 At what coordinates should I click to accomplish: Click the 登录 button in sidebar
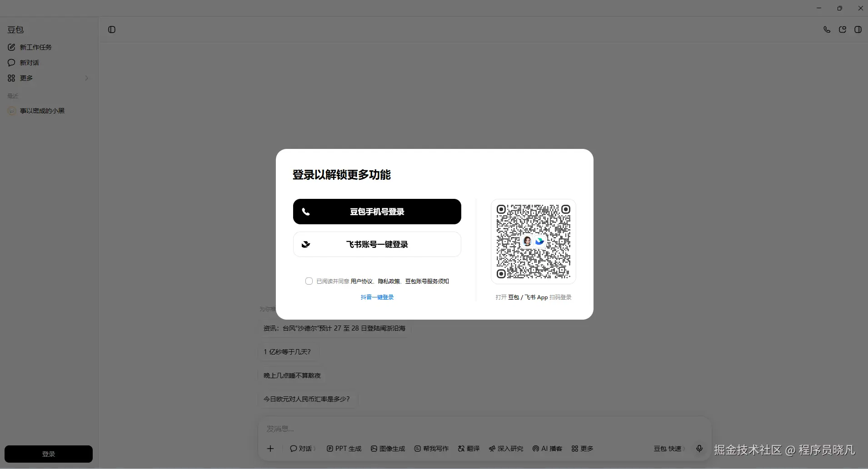(x=49, y=454)
